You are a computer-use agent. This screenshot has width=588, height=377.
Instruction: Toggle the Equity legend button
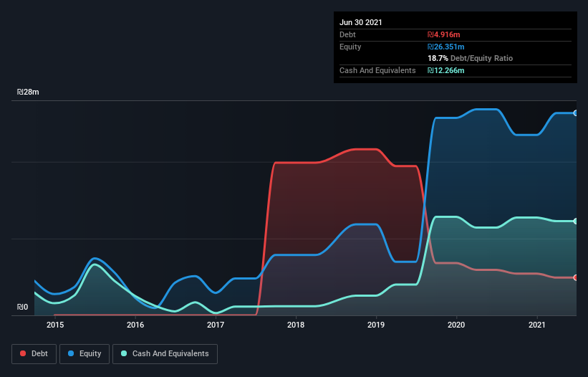tap(85, 354)
